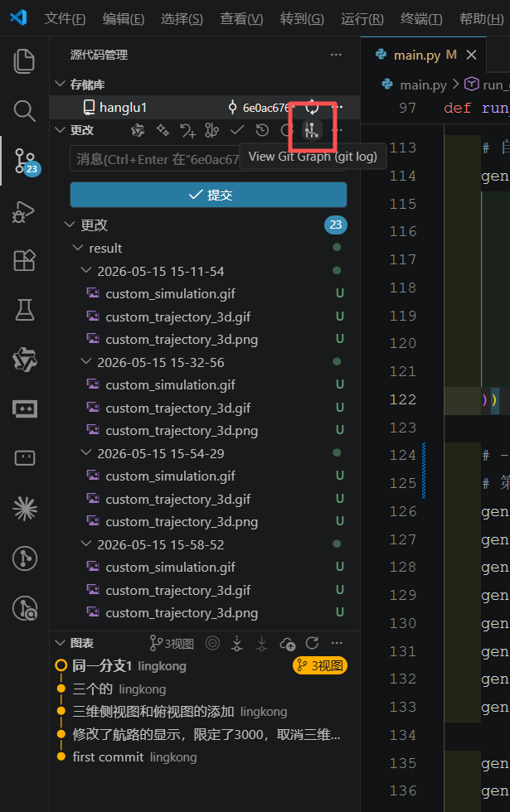Open the 终端(T) menu
Screen dimensions: 510x812
coord(421,18)
